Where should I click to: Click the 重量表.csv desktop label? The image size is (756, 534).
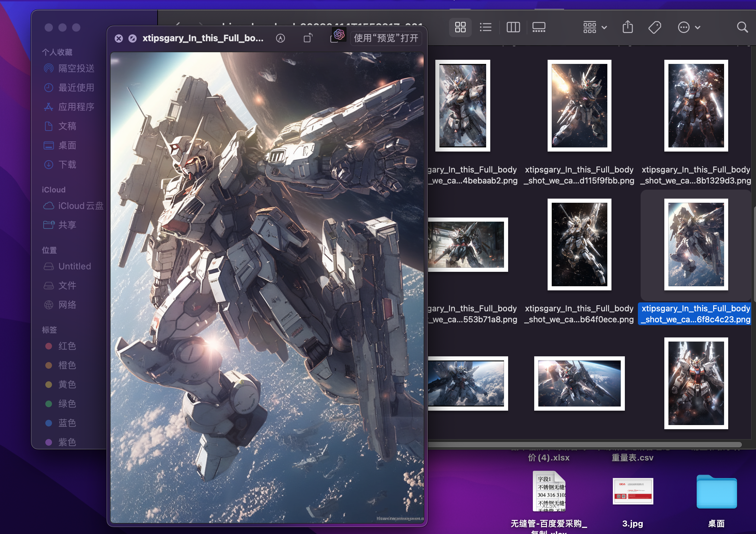coord(632,458)
